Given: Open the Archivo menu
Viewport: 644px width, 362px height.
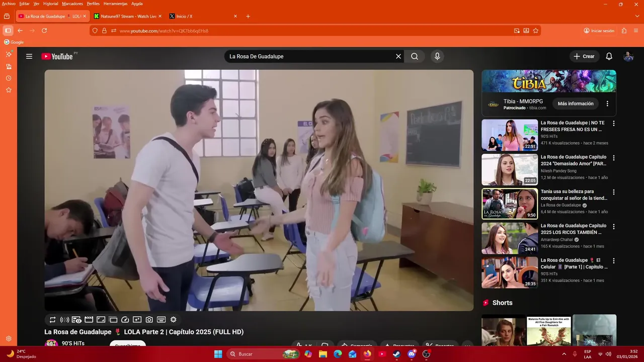Looking at the screenshot, I should 9,4.
